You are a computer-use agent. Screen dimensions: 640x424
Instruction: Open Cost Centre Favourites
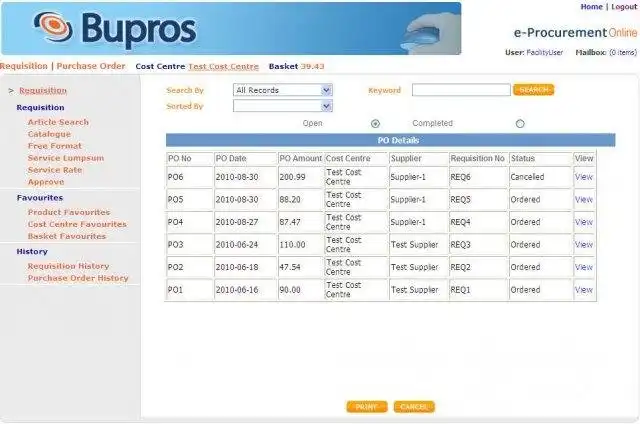77,224
